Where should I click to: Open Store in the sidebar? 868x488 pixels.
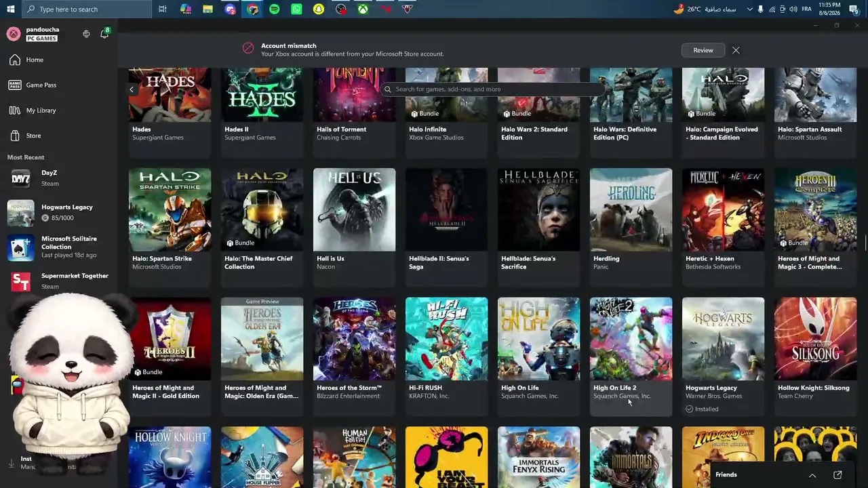(33, 136)
